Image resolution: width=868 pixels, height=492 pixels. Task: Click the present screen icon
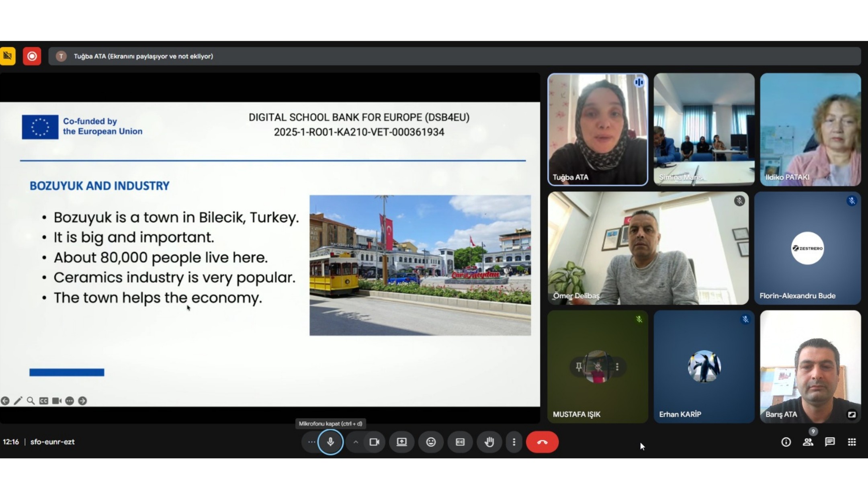tap(401, 442)
